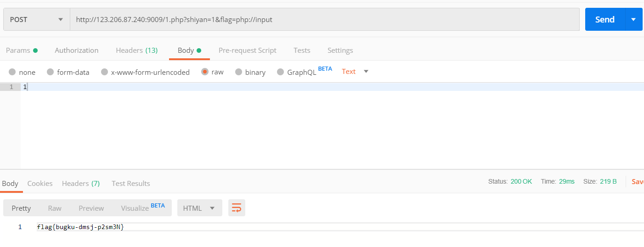Click the 200 OK status value
The image size is (644, 247).
click(x=521, y=181)
